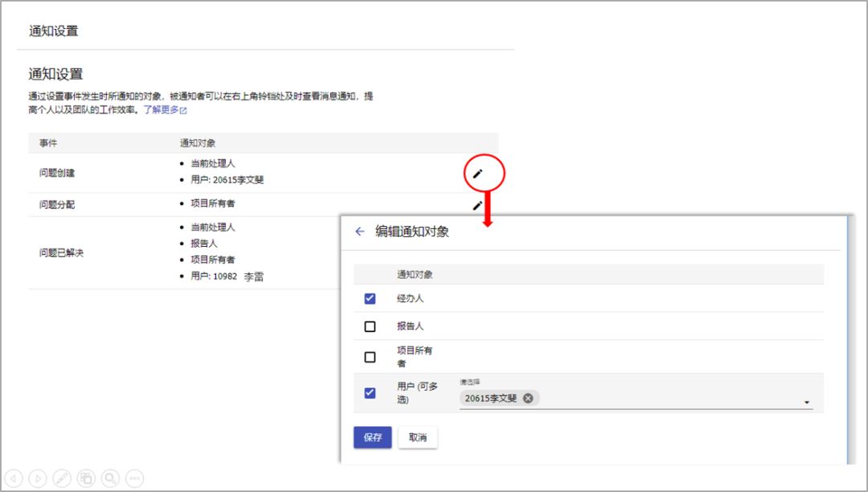The width and height of the screenshot is (868, 492).
Task: Select the annotate pencil icon at bottom
Action: pyautogui.click(x=62, y=478)
